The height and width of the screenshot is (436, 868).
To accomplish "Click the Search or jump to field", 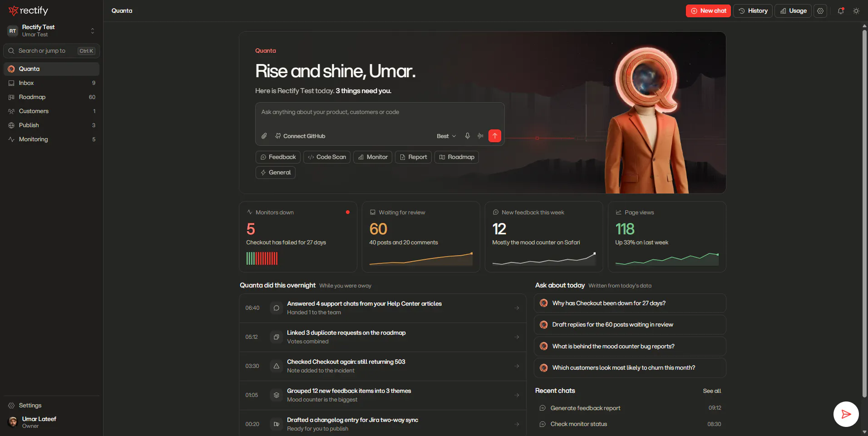I will point(51,51).
